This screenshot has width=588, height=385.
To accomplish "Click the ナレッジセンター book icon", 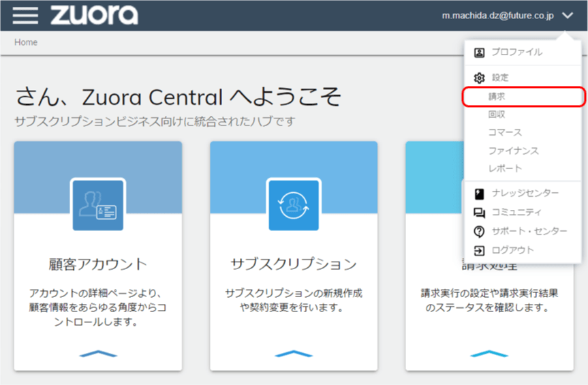I will tap(479, 194).
